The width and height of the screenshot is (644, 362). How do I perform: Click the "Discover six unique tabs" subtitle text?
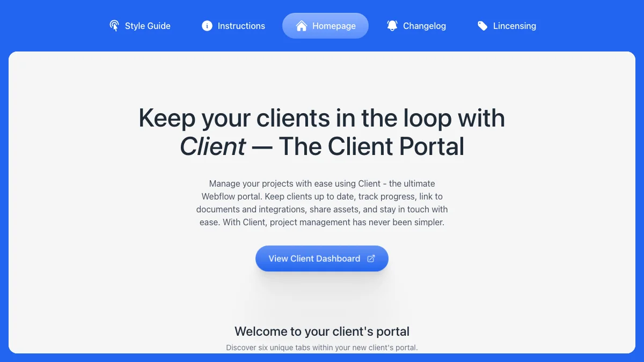point(322,348)
